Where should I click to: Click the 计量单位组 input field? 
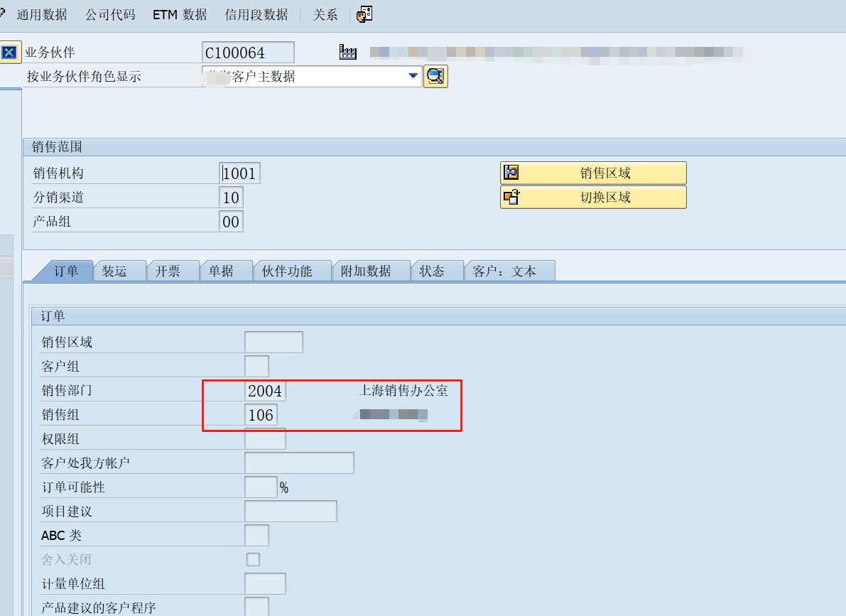point(265,583)
